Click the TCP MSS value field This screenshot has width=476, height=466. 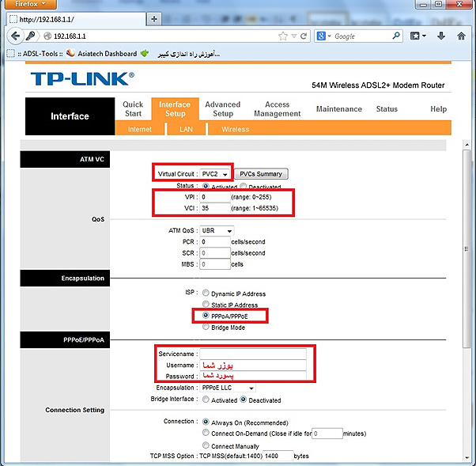tap(278, 456)
